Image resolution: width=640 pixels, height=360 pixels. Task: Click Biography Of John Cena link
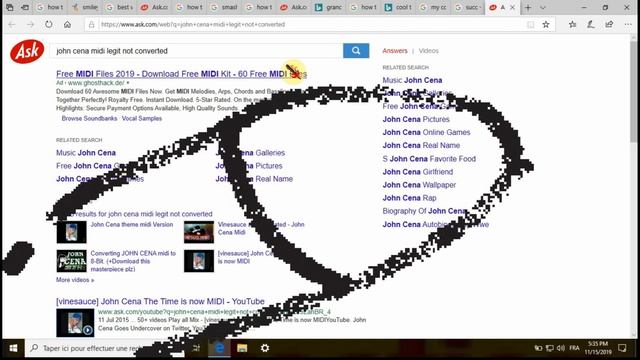424,211
